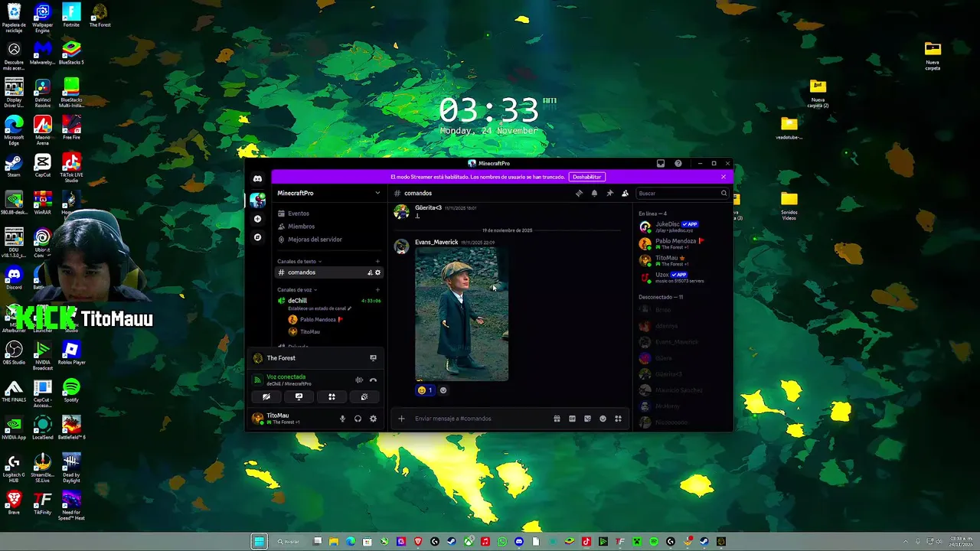Open OBS Studio desktop shortcut
This screenshot has width=980, height=551.
pos(14,353)
